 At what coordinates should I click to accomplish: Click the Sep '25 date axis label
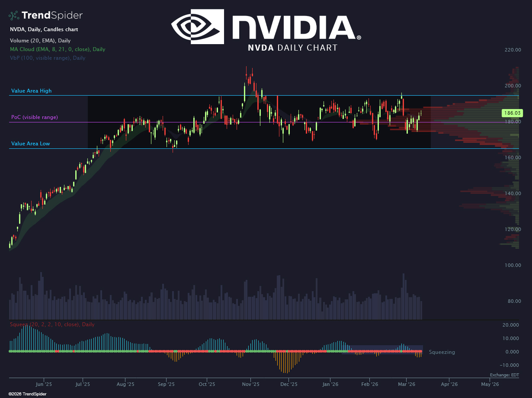tap(166, 384)
